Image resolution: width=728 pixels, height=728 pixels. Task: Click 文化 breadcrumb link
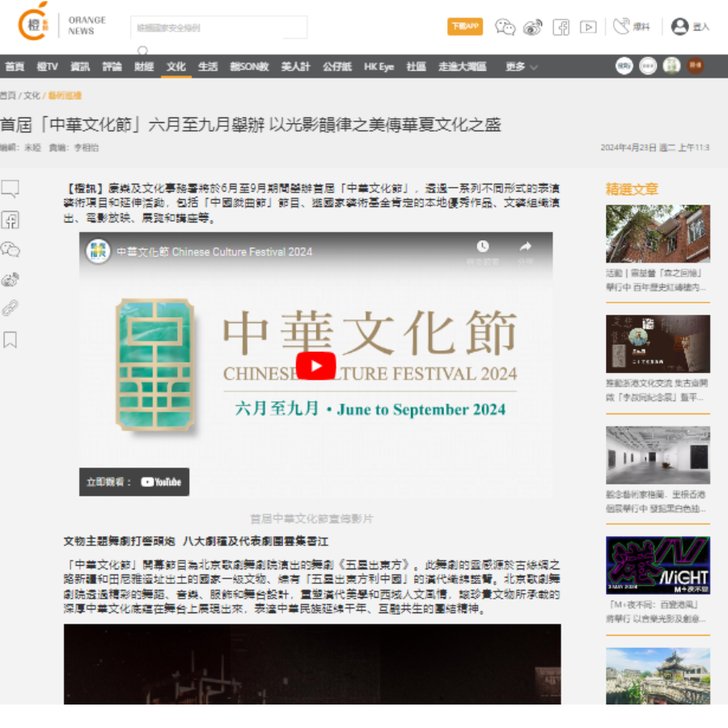[32, 95]
